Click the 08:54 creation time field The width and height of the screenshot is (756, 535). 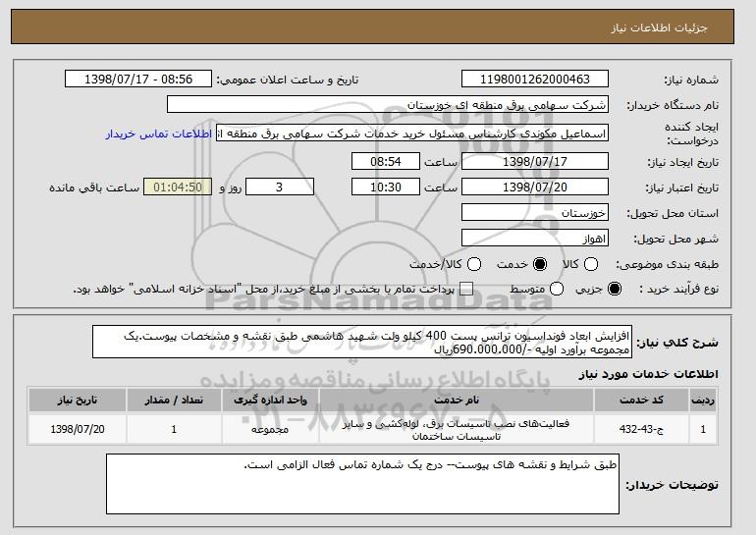386,160
